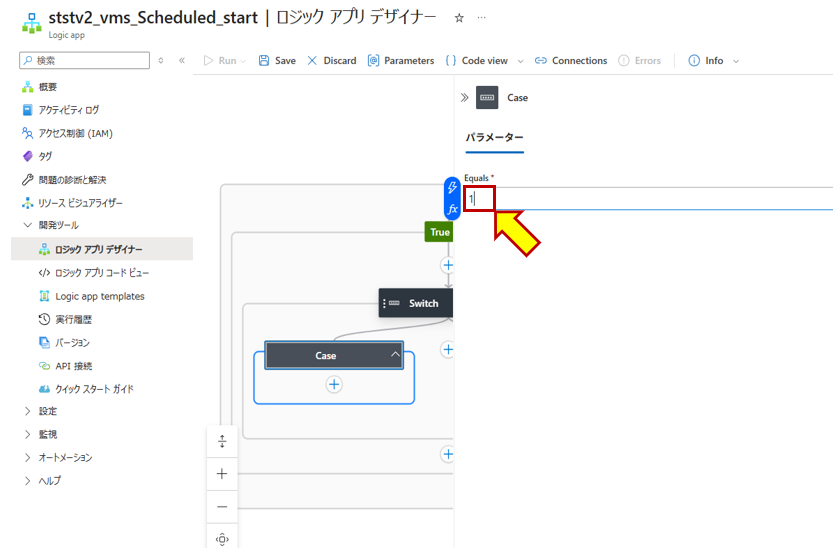833x548 pixels.
Task: Expand the 監視 section
Action: tap(28, 434)
